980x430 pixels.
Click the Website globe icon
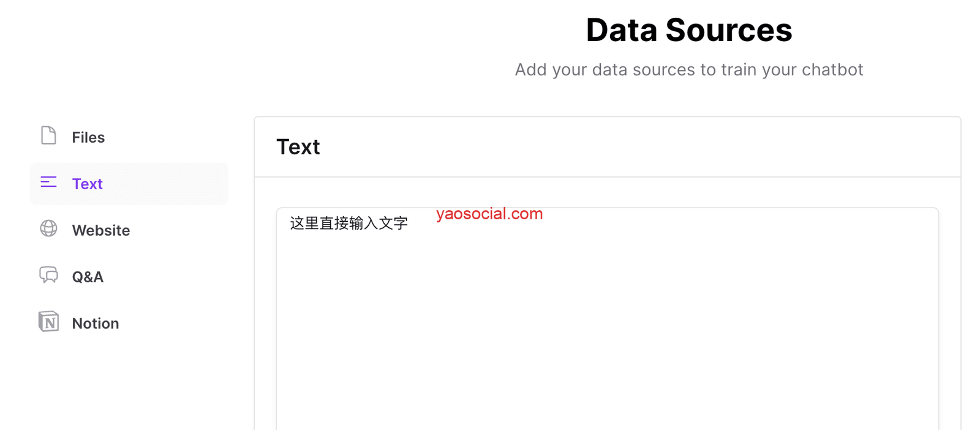click(48, 228)
